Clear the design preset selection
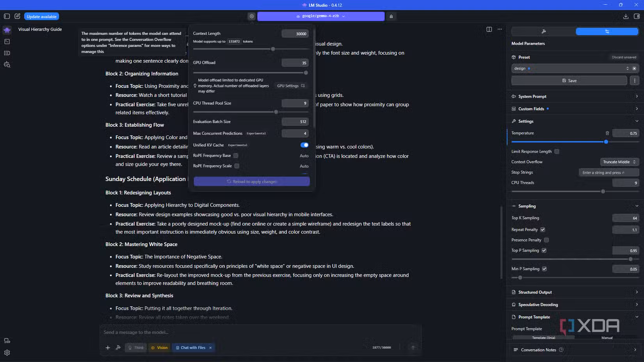 [x=634, y=69]
